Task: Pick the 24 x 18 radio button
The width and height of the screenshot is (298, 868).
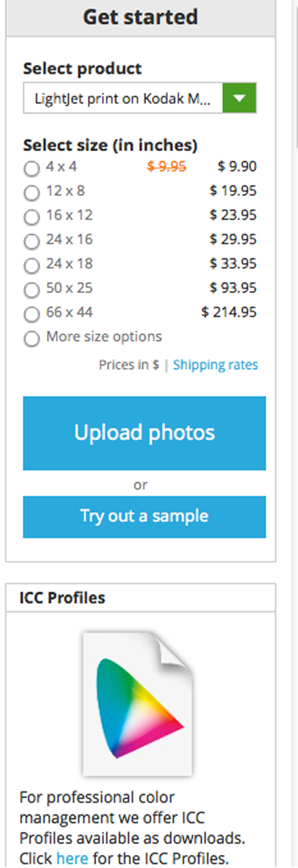Action: click(31, 265)
